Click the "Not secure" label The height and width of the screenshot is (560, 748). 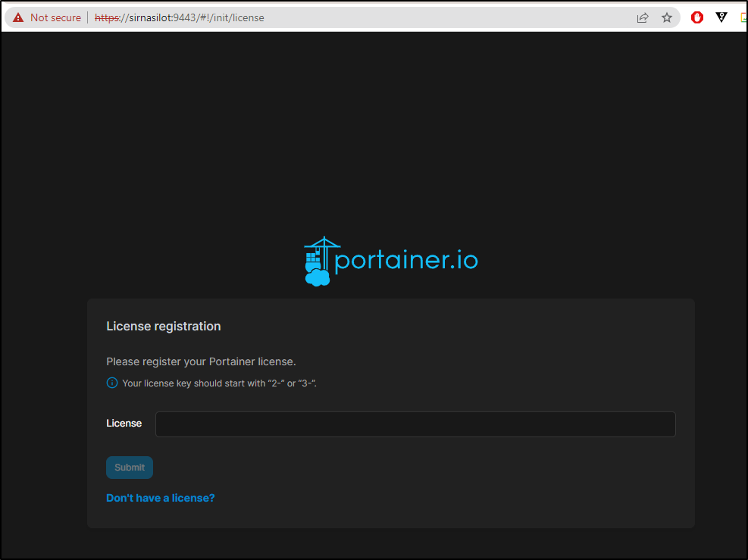[x=55, y=17]
